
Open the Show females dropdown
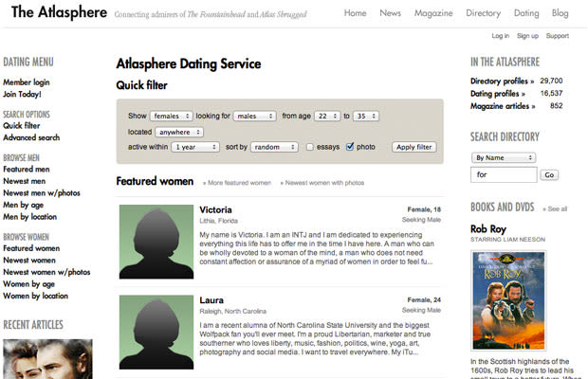click(172, 117)
